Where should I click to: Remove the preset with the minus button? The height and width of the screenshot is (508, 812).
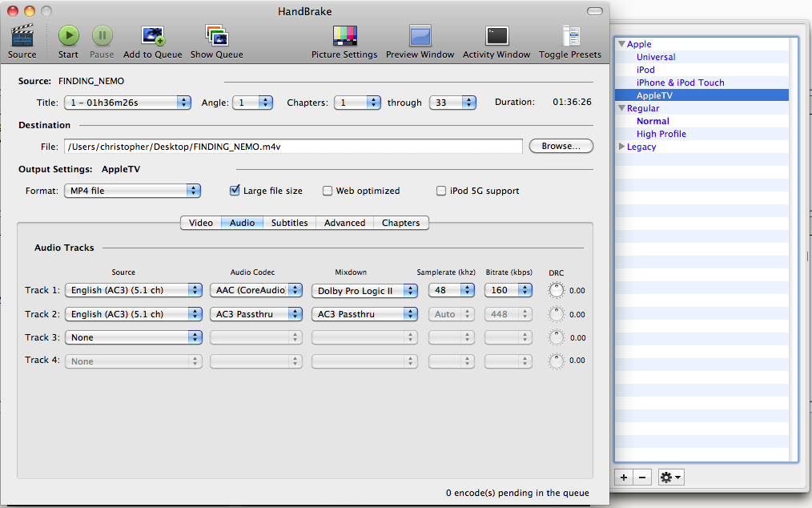point(642,478)
